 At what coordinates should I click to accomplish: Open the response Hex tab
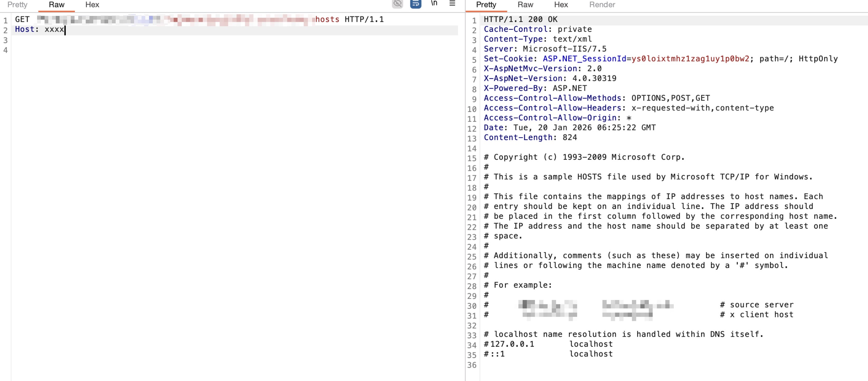click(x=561, y=5)
